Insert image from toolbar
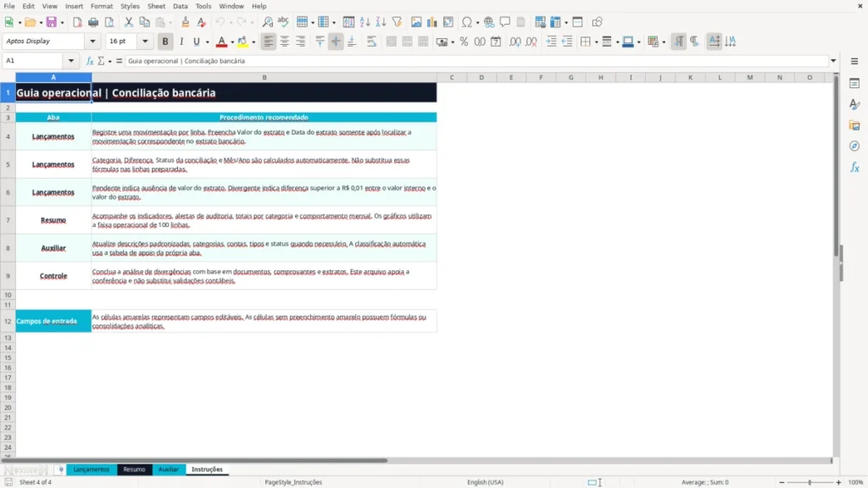This screenshot has height=488, width=868. (x=415, y=22)
